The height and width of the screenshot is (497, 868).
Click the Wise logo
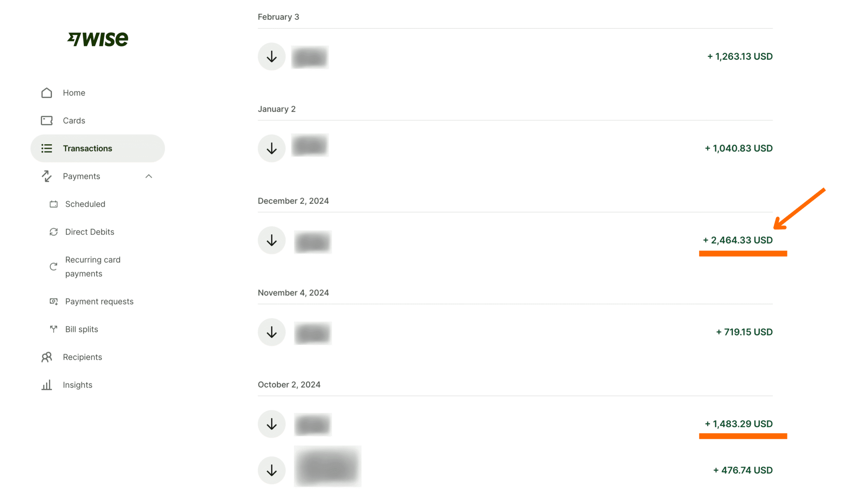pos(98,39)
